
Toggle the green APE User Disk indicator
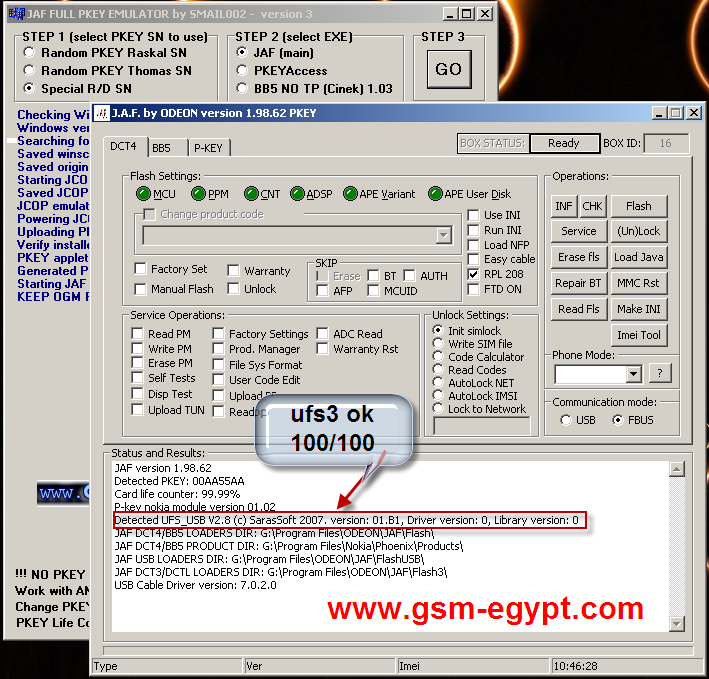[x=435, y=194]
